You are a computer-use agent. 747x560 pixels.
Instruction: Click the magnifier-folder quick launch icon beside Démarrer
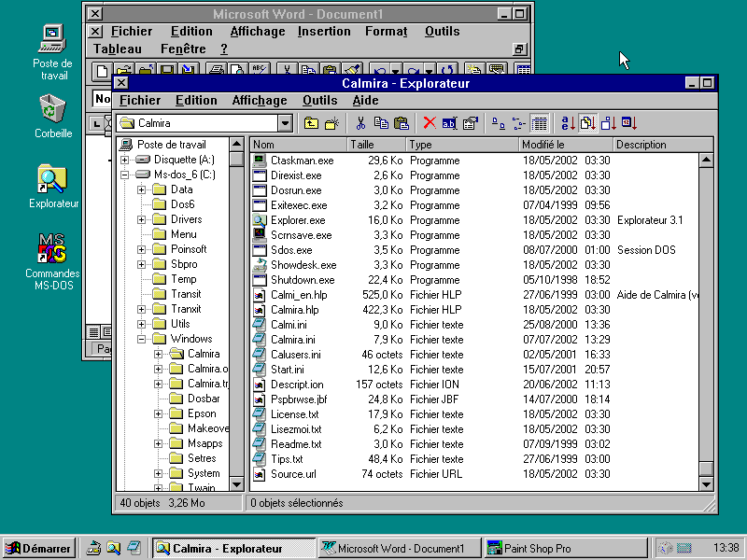click(113, 548)
